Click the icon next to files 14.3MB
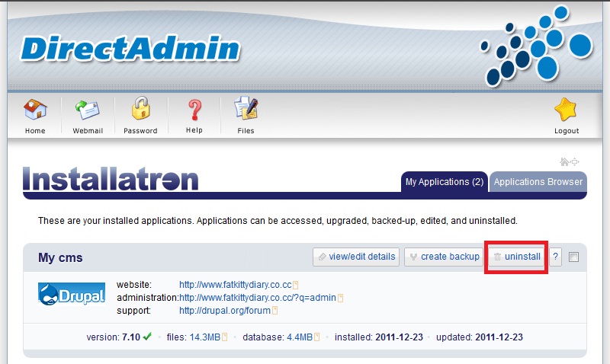This screenshot has height=364, width=610. [224, 337]
